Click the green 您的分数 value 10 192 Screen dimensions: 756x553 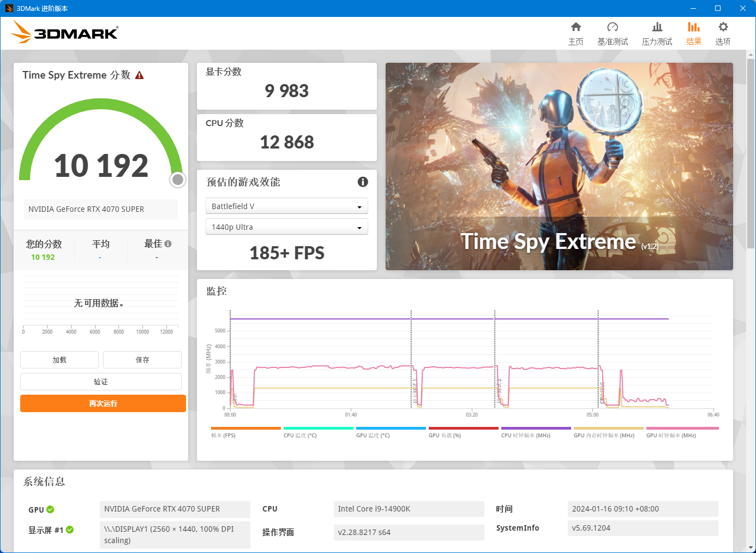(x=43, y=257)
